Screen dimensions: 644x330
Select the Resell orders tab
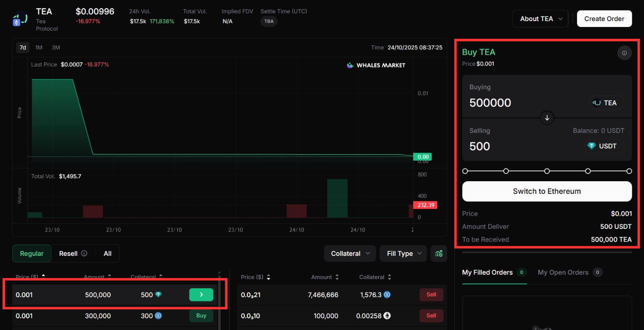coord(68,253)
